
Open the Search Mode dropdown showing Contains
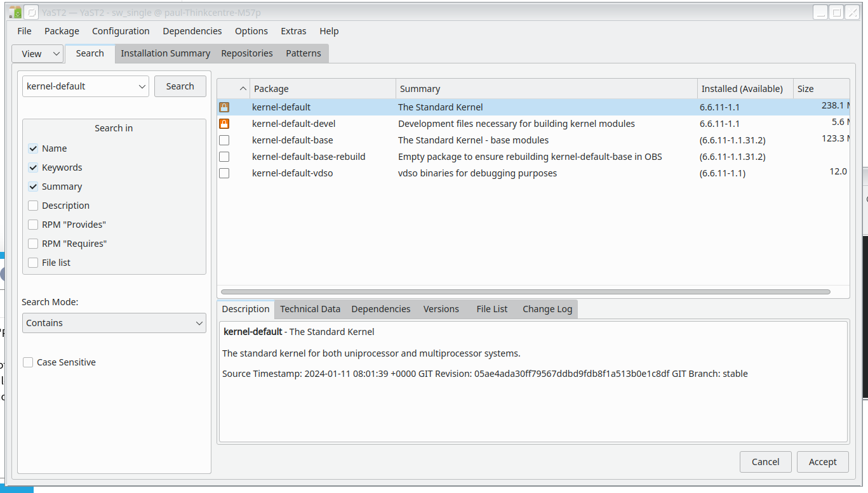[x=114, y=322]
